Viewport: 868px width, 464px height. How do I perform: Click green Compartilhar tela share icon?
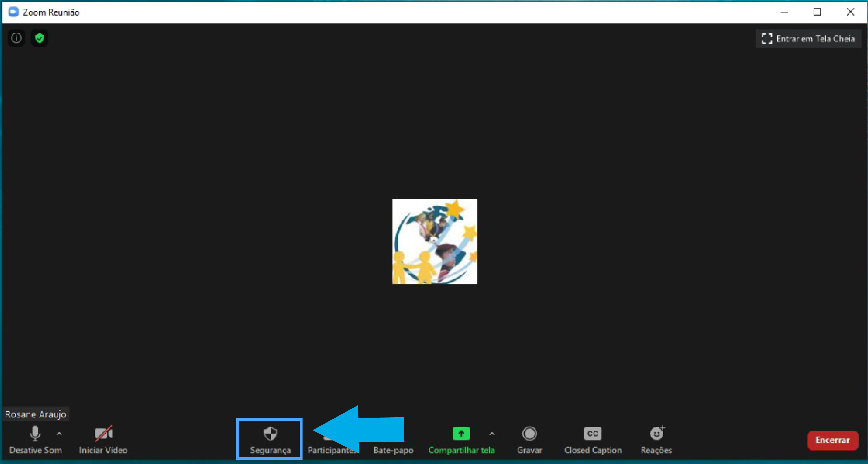(x=461, y=434)
